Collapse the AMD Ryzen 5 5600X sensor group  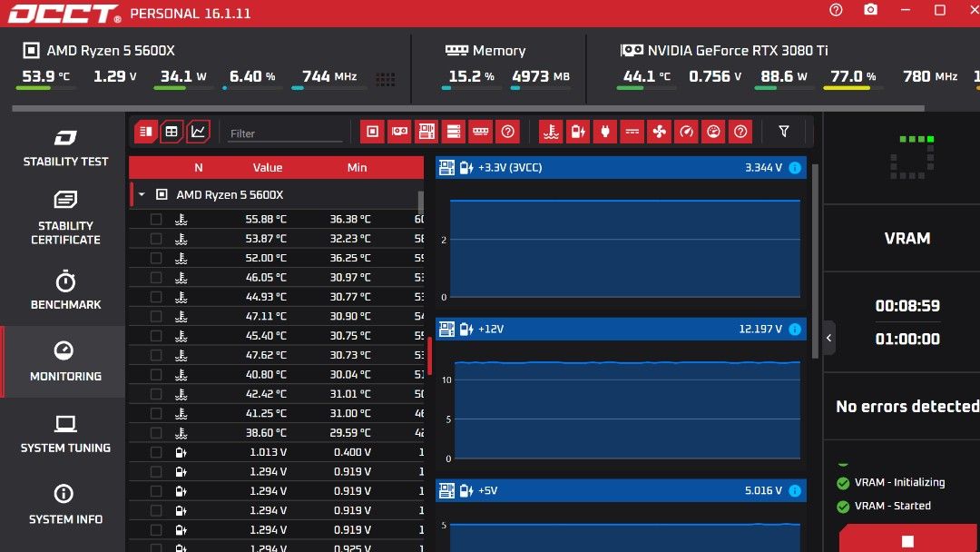coord(142,194)
